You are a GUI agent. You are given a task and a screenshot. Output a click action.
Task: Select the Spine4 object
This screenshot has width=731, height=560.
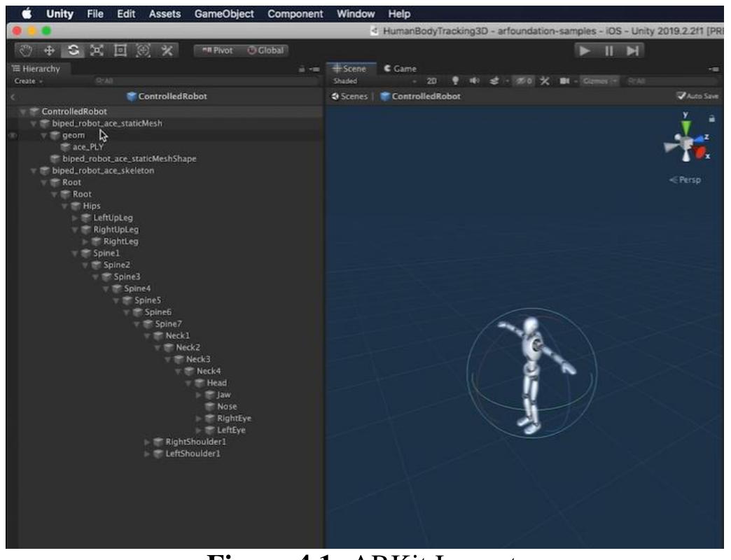tap(137, 289)
